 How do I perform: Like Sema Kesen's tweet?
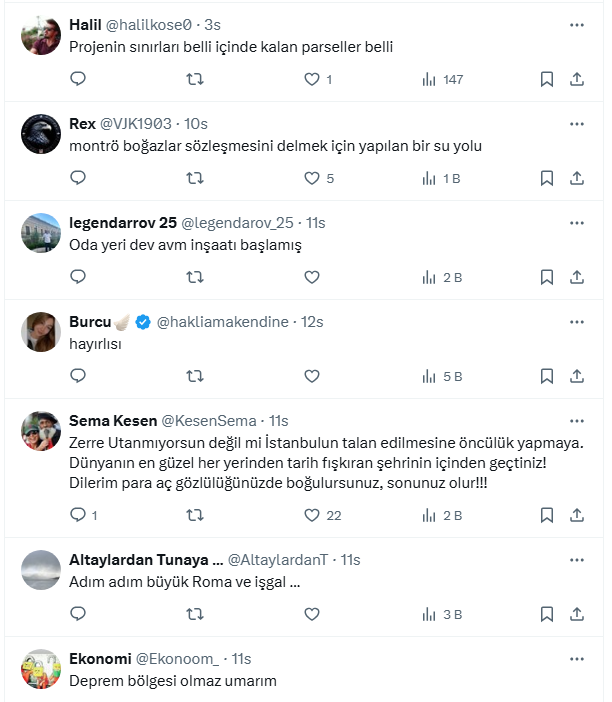coord(311,515)
